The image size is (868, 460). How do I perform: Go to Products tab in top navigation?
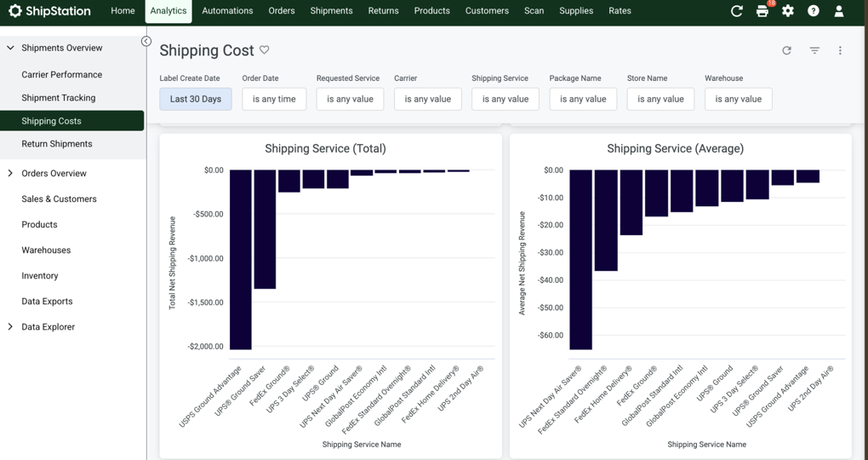point(431,10)
